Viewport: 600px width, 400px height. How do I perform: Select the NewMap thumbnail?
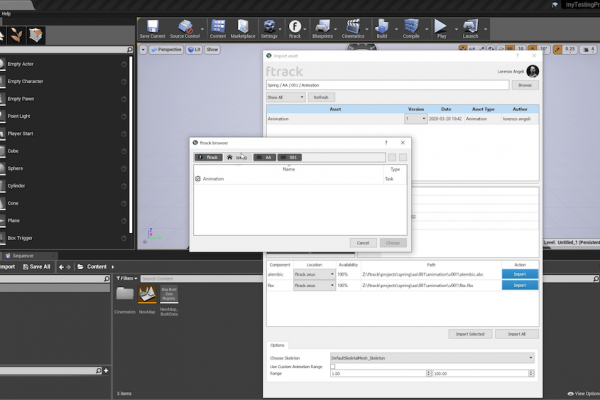click(x=147, y=294)
